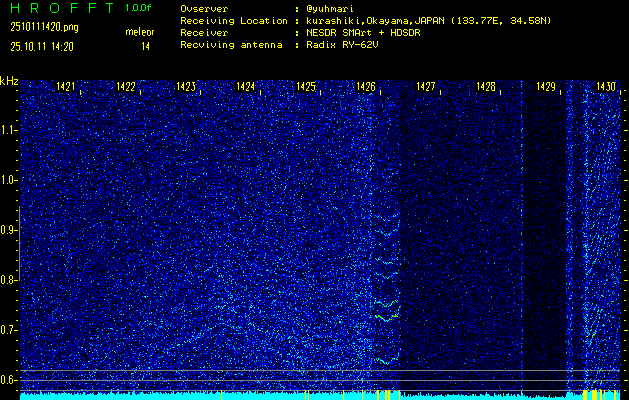Click the kHz axis unit label
The height and width of the screenshot is (400, 629).
click(x=9, y=81)
